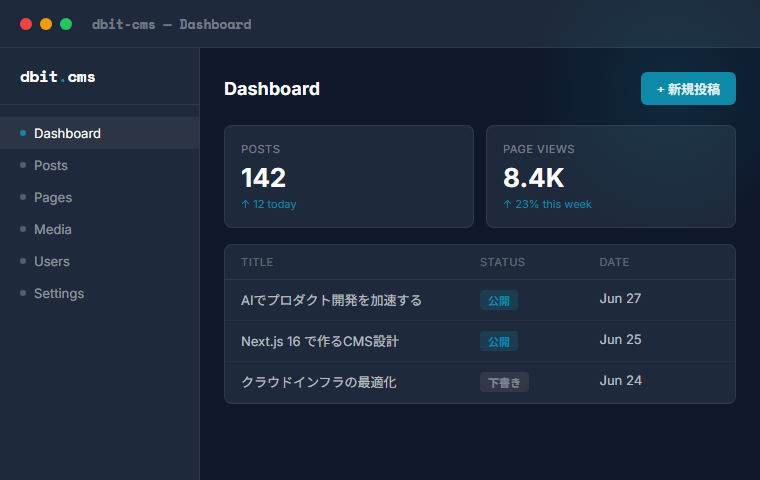Click the green maximize window button
Image resolution: width=760 pixels, height=480 pixels.
click(x=66, y=24)
